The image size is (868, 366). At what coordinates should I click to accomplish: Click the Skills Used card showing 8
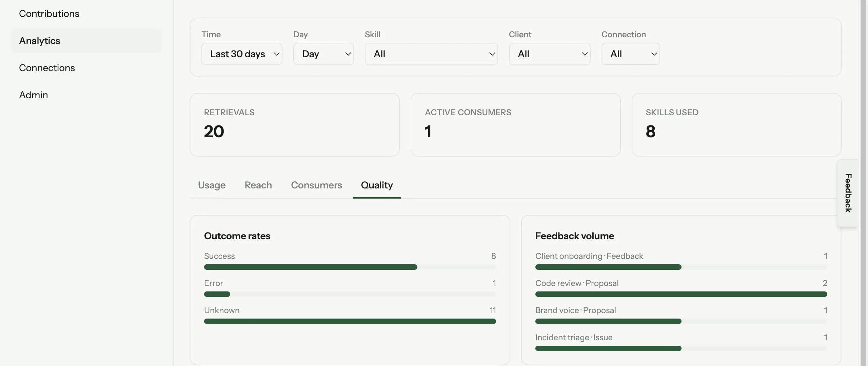(736, 125)
